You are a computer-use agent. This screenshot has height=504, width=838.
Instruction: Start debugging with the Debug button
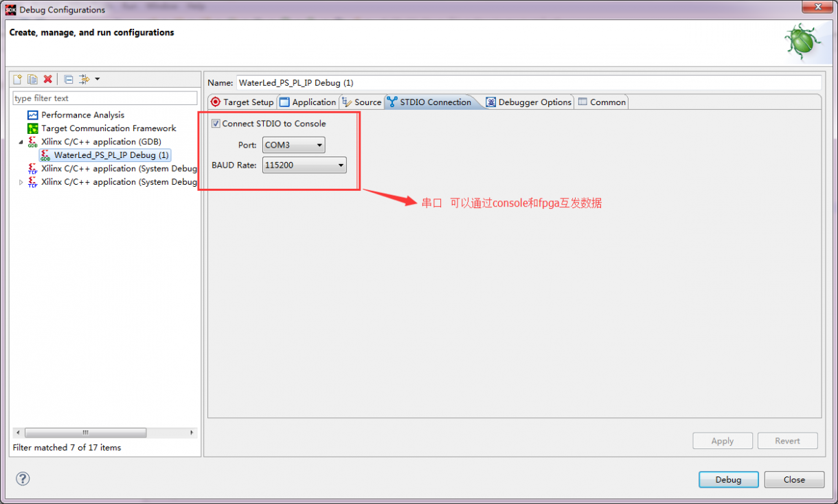(x=729, y=479)
